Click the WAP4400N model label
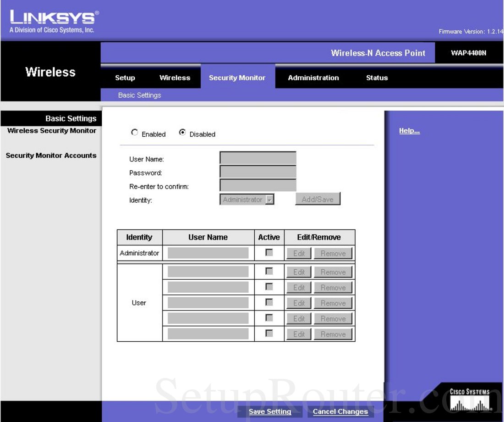Image resolution: width=504 pixels, height=422 pixels. (x=468, y=53)
